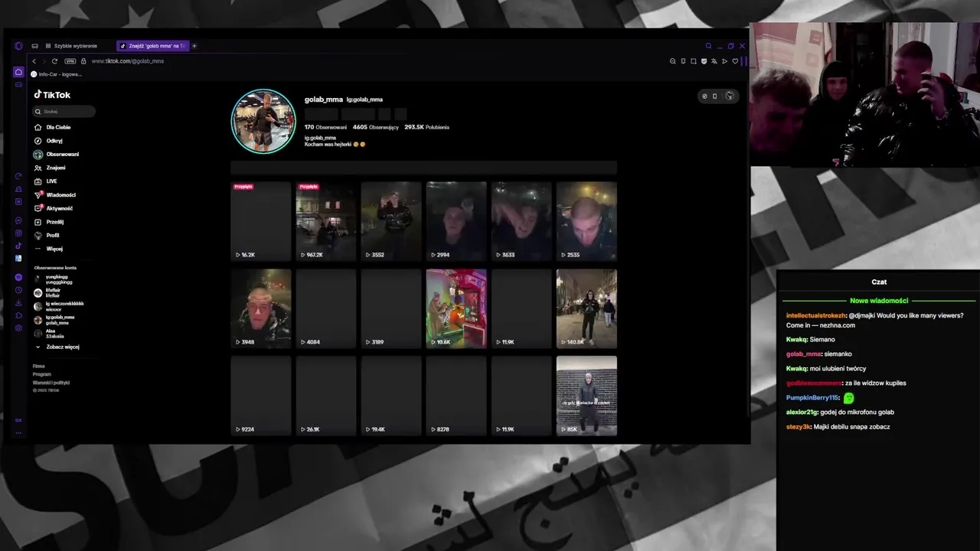Open Profil in TikTok sidebar

(47, 235)
